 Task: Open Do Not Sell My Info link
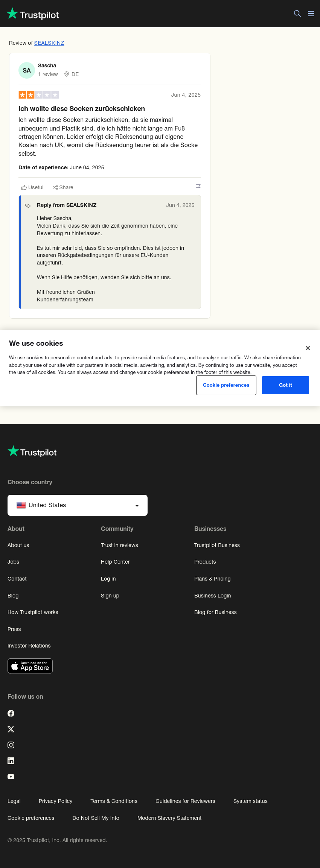click(96, 818)
